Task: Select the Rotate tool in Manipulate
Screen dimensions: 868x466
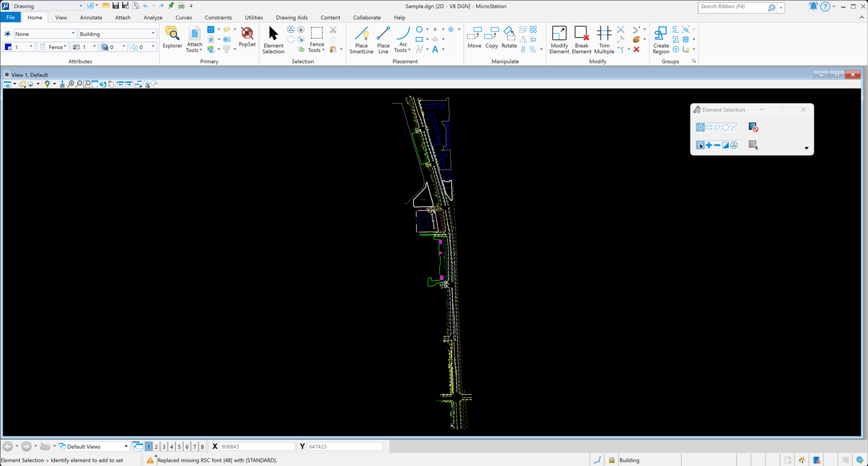Action: (509, 38)
